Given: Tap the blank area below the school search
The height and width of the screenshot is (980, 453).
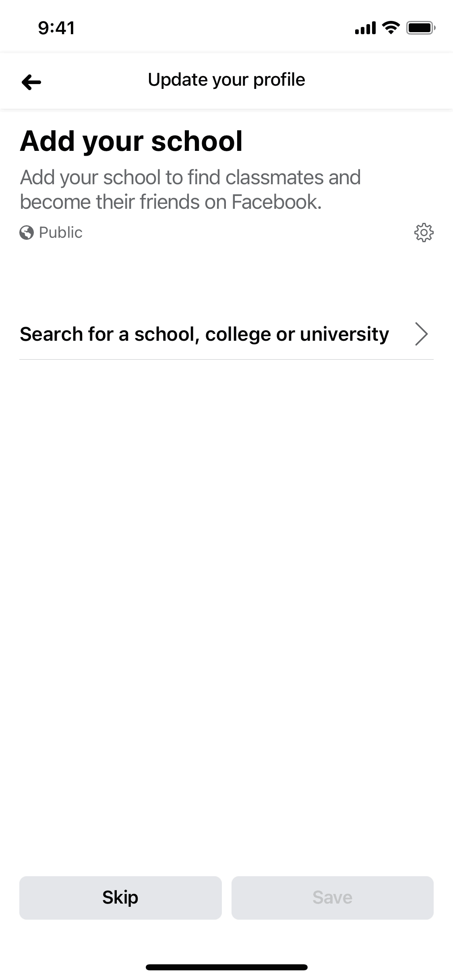Looking at the screenshot, I should [x=226, y=616].
